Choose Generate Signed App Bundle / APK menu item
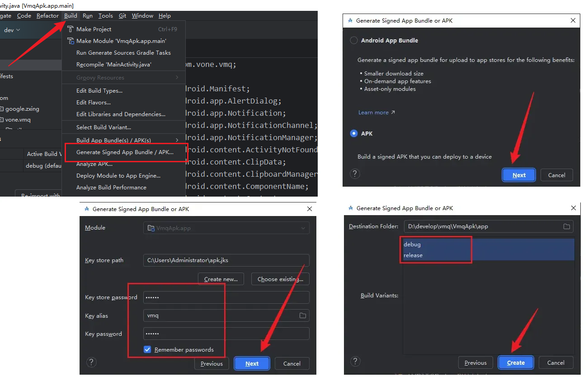 coord(125,152)
